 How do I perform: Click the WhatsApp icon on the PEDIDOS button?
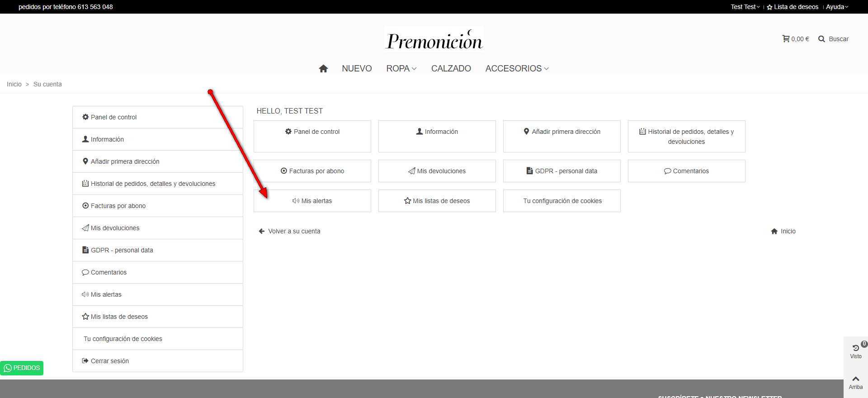click(8, 368)
